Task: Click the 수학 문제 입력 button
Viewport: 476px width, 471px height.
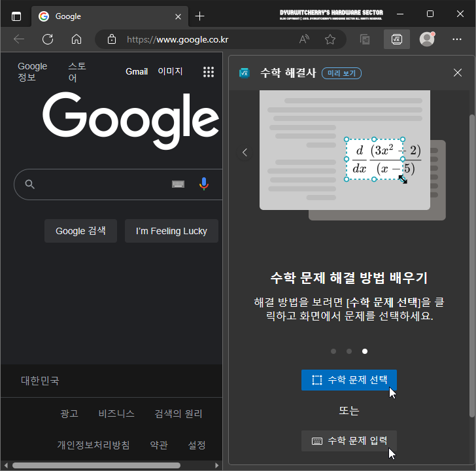Action: point(349,441)
